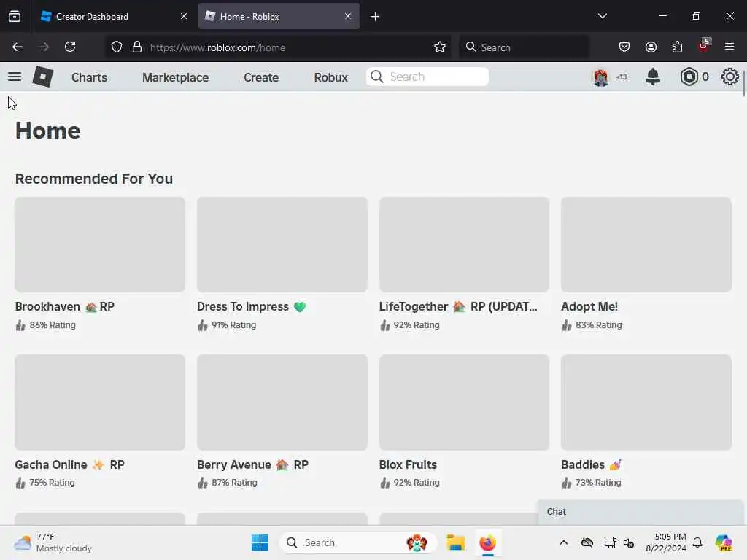Open the Marketplace menu
This screenshot has width=747, height=560.
pos(175,77)
